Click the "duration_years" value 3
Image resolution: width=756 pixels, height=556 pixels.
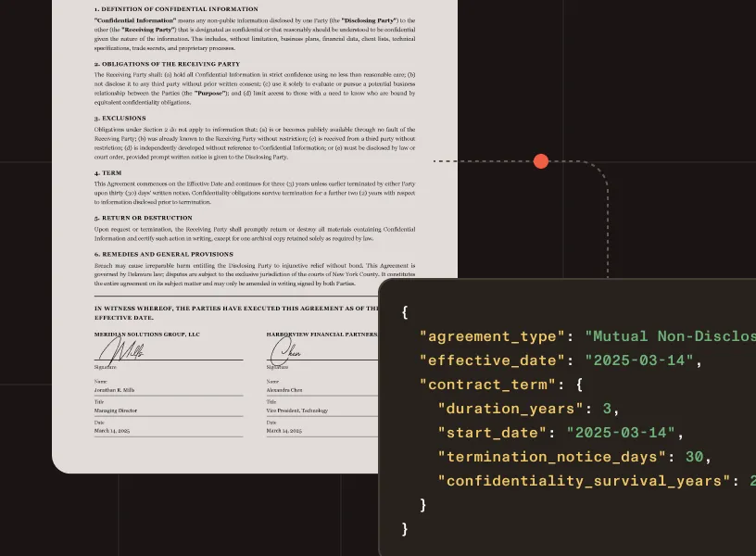click(607, 409)
